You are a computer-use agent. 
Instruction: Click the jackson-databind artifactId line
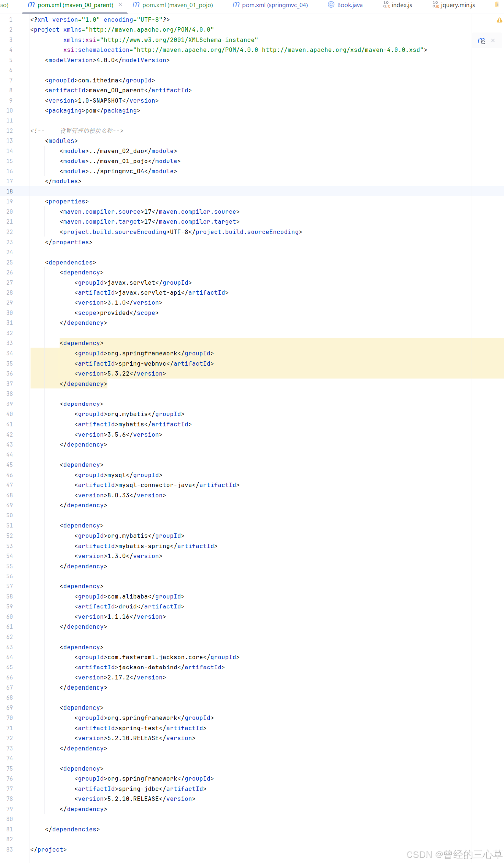tap(150, 667)
